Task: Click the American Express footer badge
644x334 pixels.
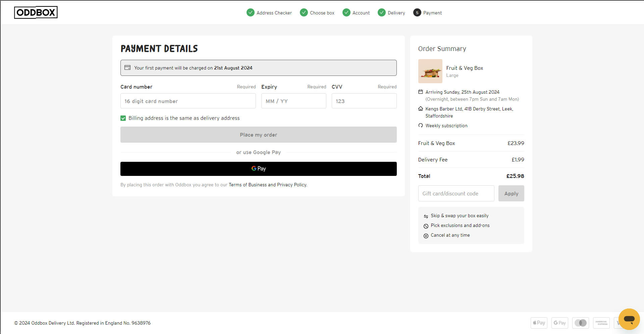Action: [x=601, y=323]
